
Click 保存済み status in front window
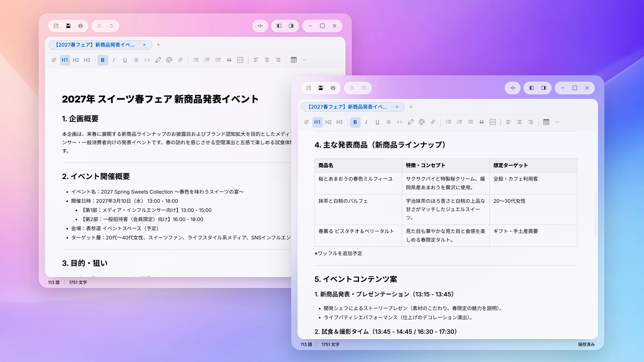click(x=586, y=344)
